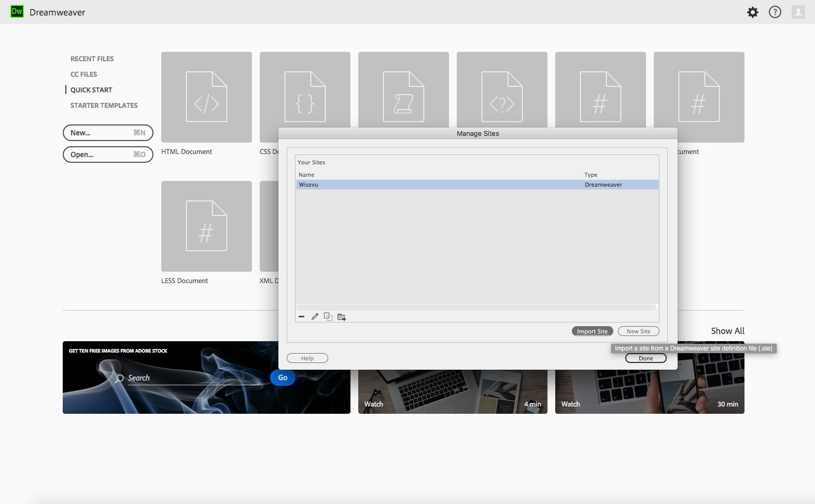
Task: Edit the selected site with pencil icon
Action: (315, 317)
